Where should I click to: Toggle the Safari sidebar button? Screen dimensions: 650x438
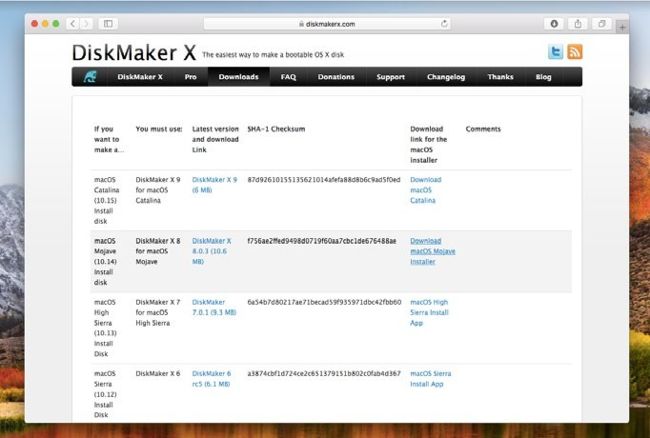(x=108, y=24)
